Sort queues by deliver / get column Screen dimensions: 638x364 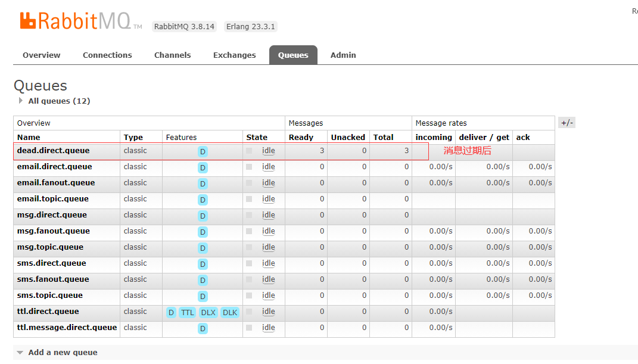[484, 138]
